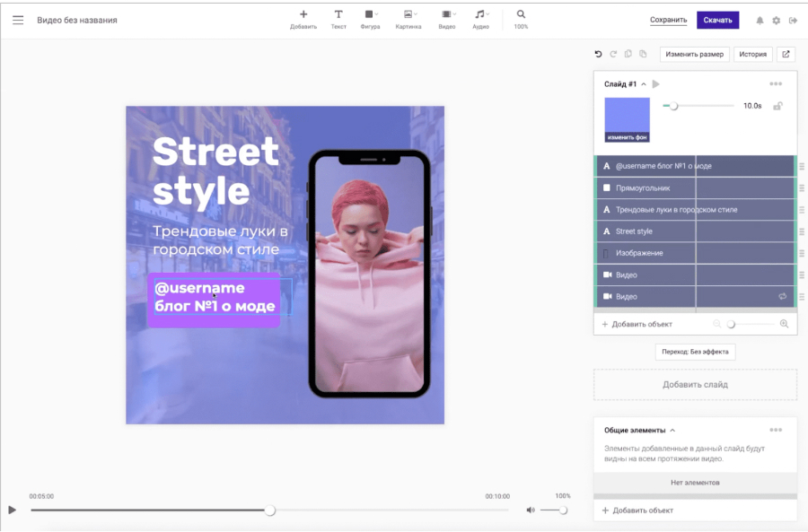
Task: Click the Прямоугольник layer drag handle
Action: tap(802, 188)
